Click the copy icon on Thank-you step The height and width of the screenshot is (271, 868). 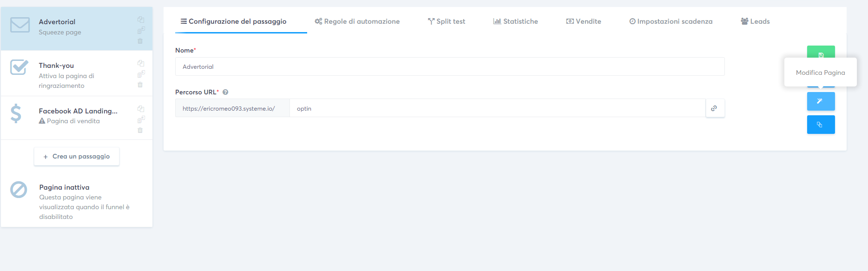click(141, 63)
